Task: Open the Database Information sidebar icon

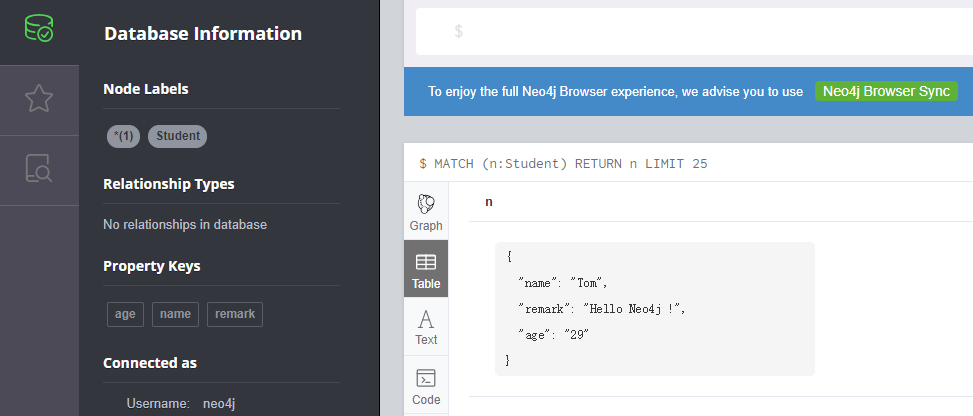Action: click(39, 32)
